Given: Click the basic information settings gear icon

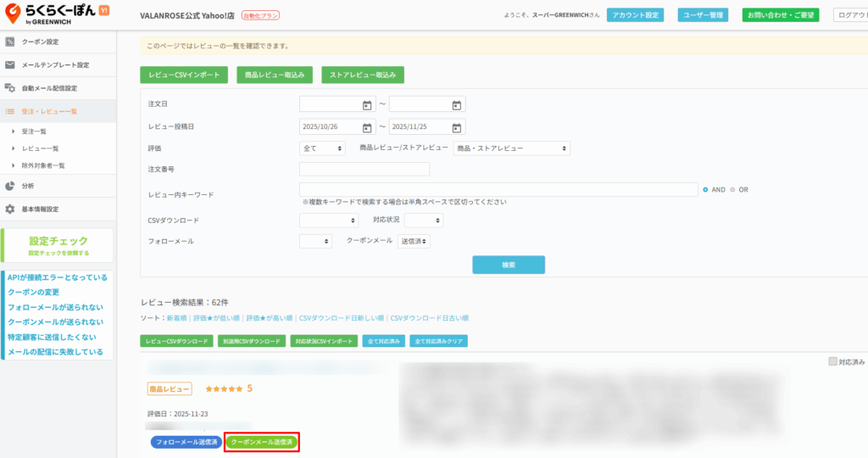Looking at the screenshot, I should click(10, 209).
